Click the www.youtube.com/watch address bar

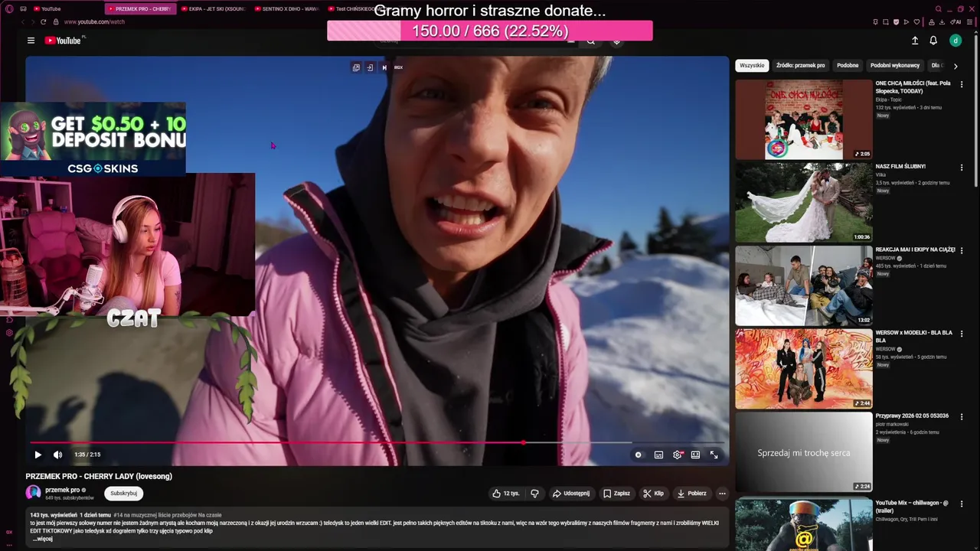pyautogui.click(x=94, y=22)
